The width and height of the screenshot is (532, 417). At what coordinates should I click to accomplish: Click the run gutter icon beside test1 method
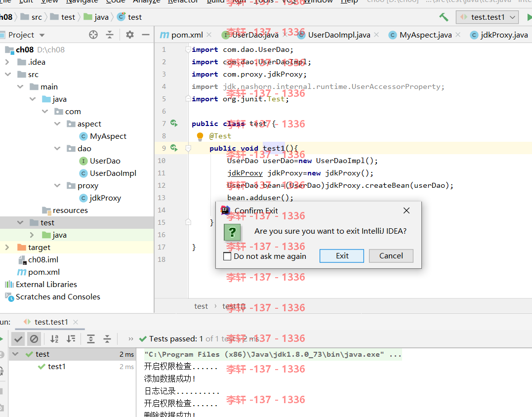click(x=174, y=148)
